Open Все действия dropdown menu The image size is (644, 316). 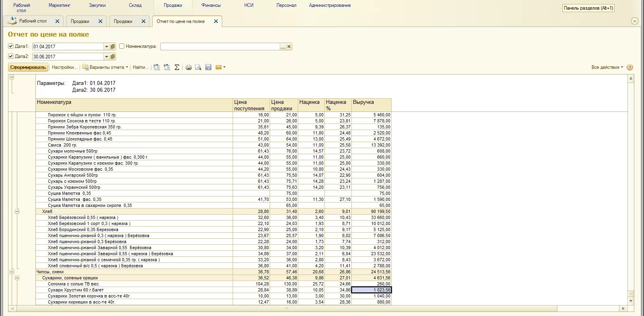click(x=607, y=67)
